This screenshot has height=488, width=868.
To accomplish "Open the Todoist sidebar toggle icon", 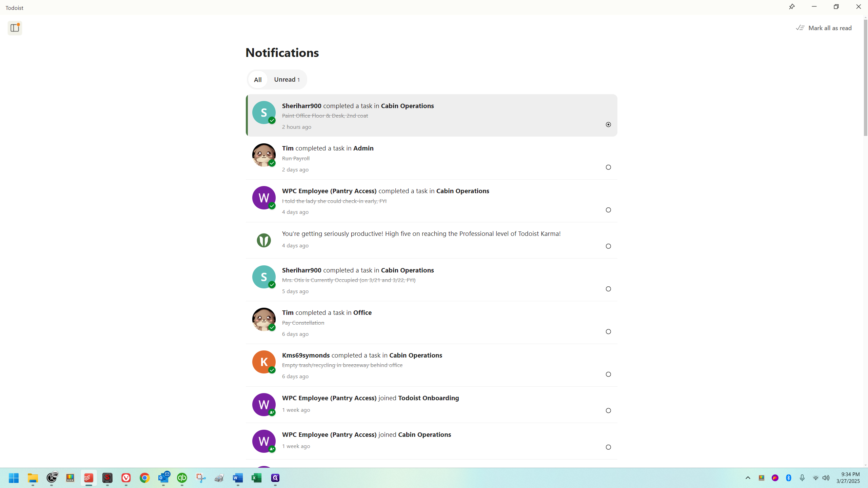I will pos(15,28).
